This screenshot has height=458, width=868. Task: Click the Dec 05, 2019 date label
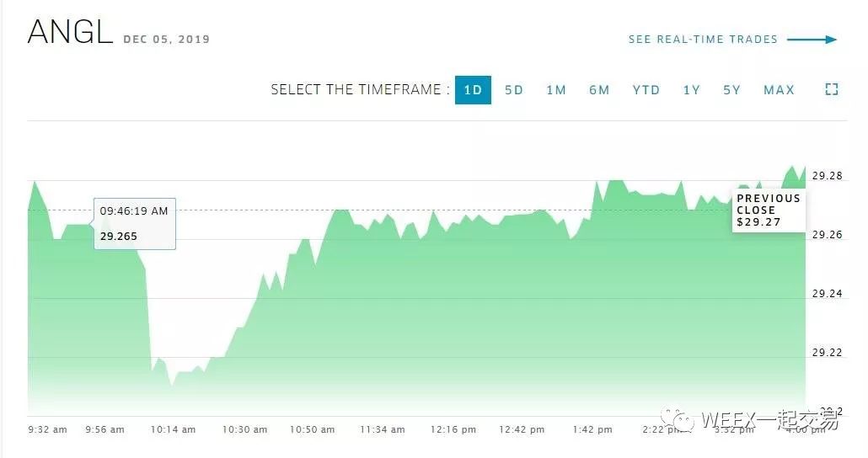tap(166, 40)
